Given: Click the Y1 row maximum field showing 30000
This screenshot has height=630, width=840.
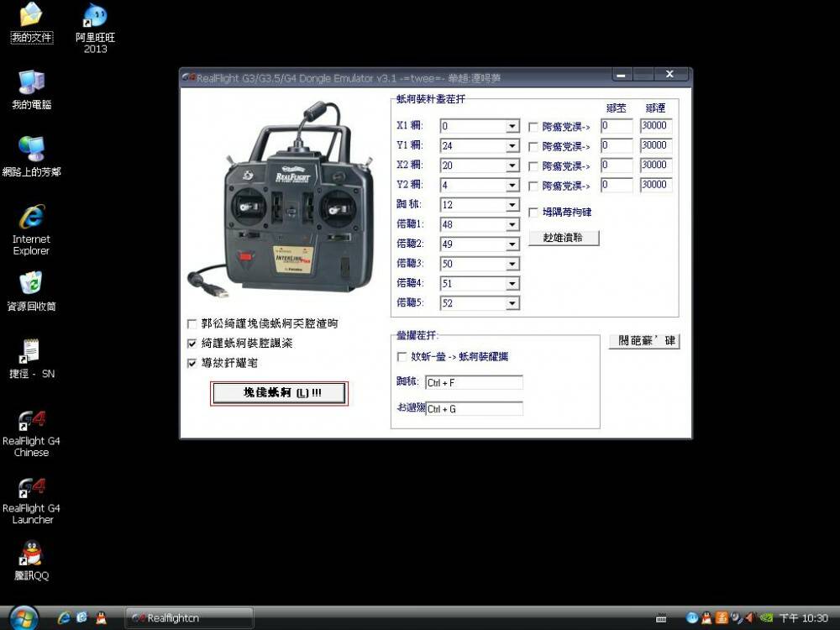Looking at the screenshot, I should click(656, 145).
